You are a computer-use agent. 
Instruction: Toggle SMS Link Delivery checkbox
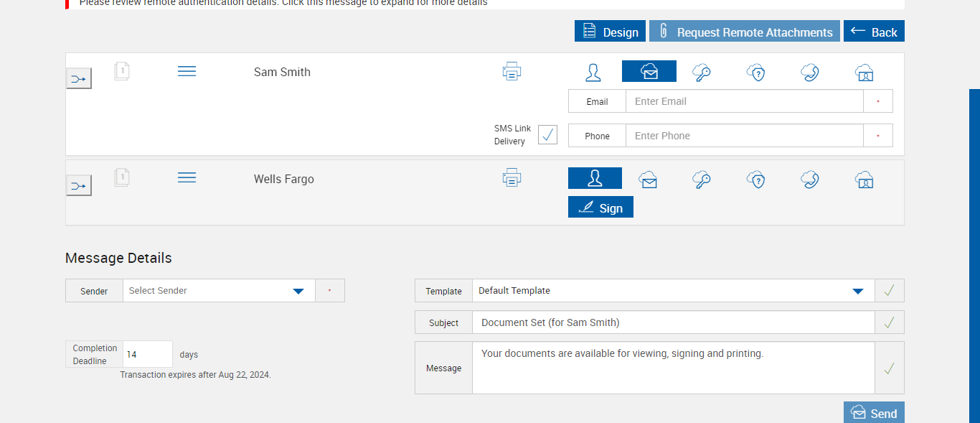(x=547, y=135)
